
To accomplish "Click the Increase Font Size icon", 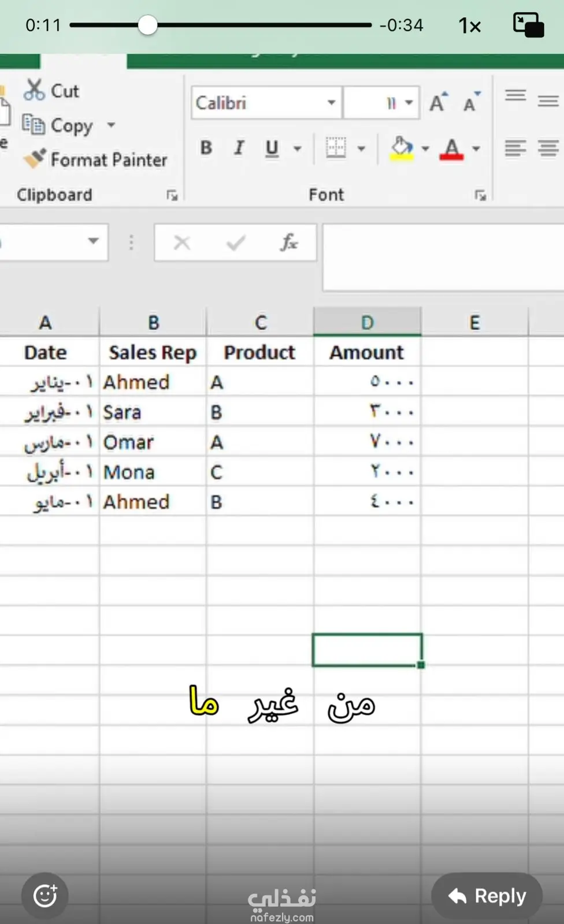I will (438, 102).
